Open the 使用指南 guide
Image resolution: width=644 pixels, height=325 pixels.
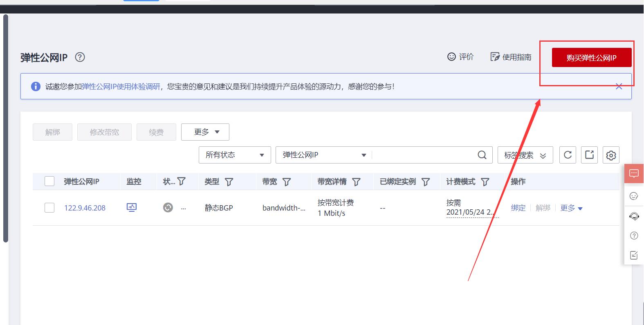(511, 57)
